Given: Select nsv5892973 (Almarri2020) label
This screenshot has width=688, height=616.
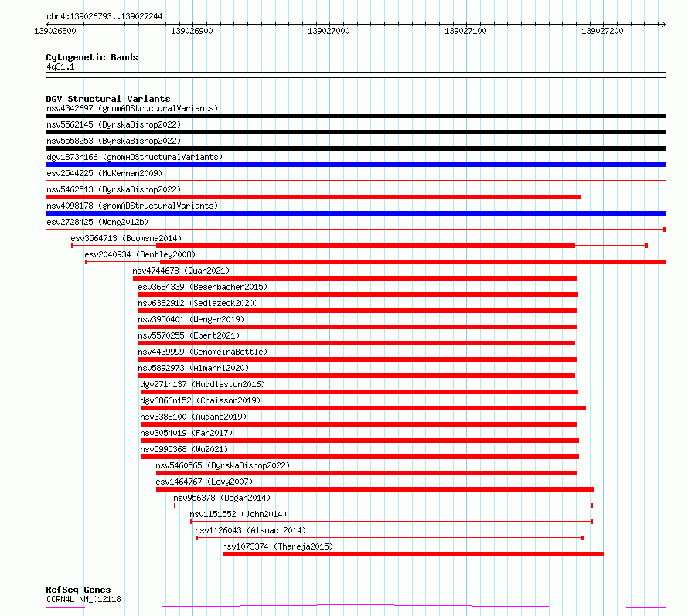Looking at the screenshot, I should (x=193, y=368).
